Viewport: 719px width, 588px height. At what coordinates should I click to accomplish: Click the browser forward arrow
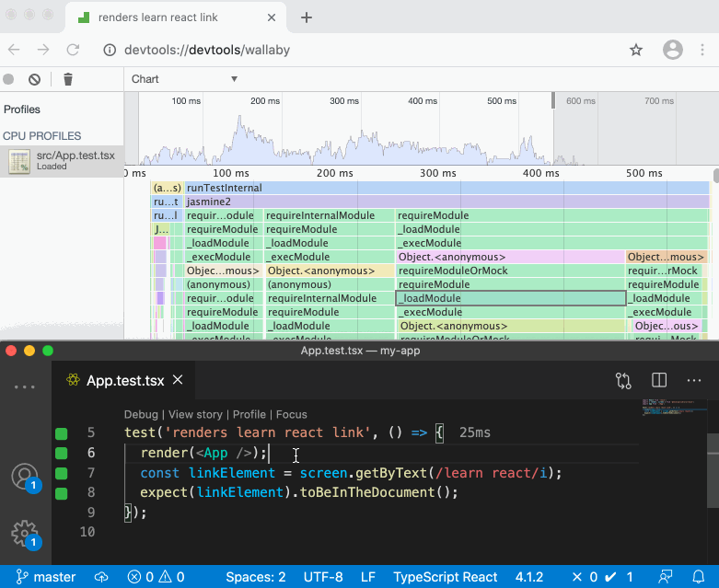[43, 50]
